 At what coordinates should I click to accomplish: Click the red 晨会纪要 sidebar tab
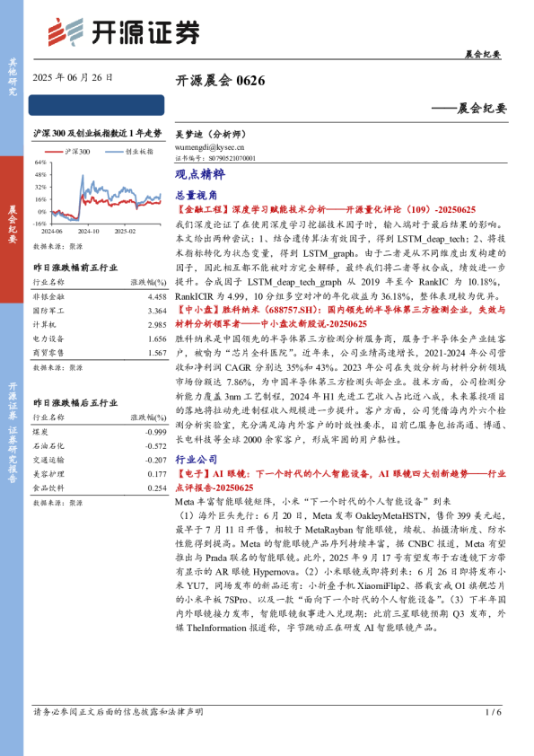tap(12, 229)
